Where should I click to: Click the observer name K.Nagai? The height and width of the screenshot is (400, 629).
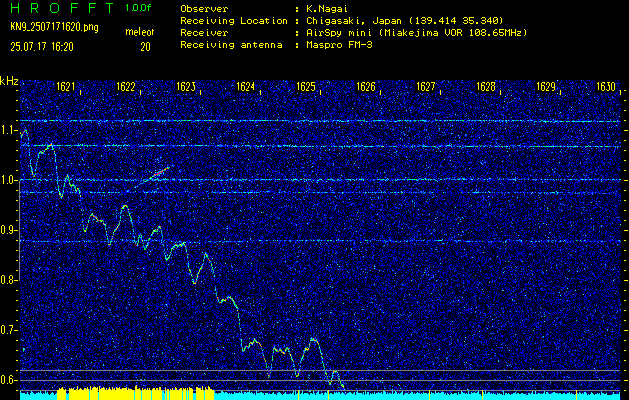click(x=326, y=8)
